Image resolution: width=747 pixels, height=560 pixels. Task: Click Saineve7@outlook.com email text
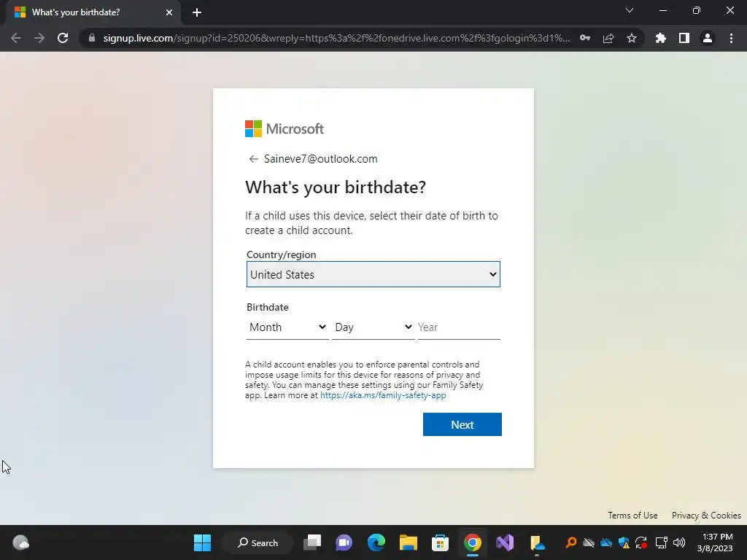click(321, 159)
